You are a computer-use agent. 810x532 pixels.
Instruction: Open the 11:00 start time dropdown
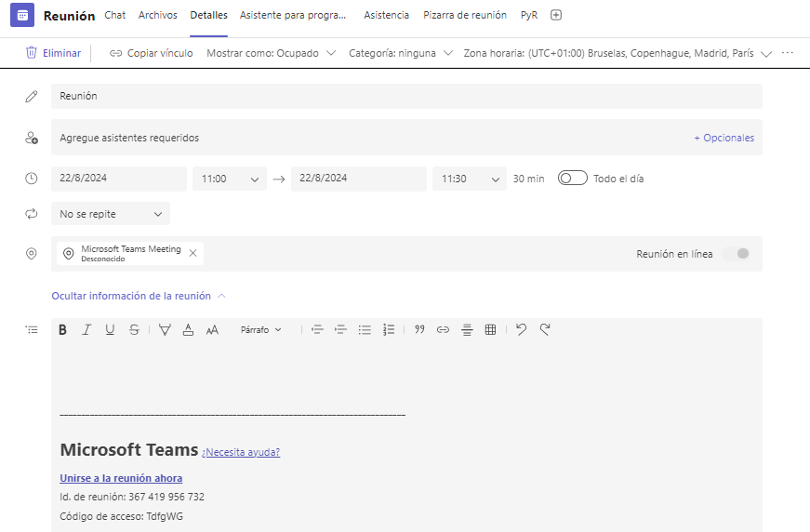230,179
